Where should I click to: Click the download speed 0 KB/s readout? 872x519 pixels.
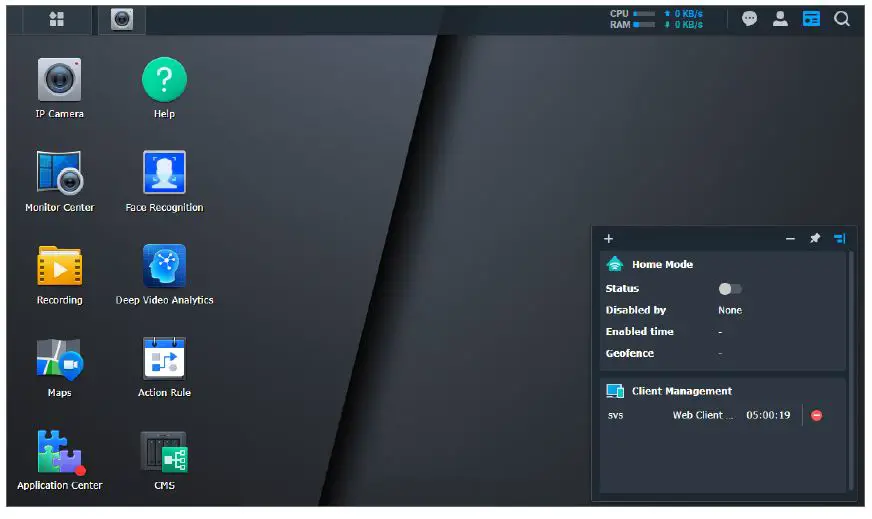[683, 24]
